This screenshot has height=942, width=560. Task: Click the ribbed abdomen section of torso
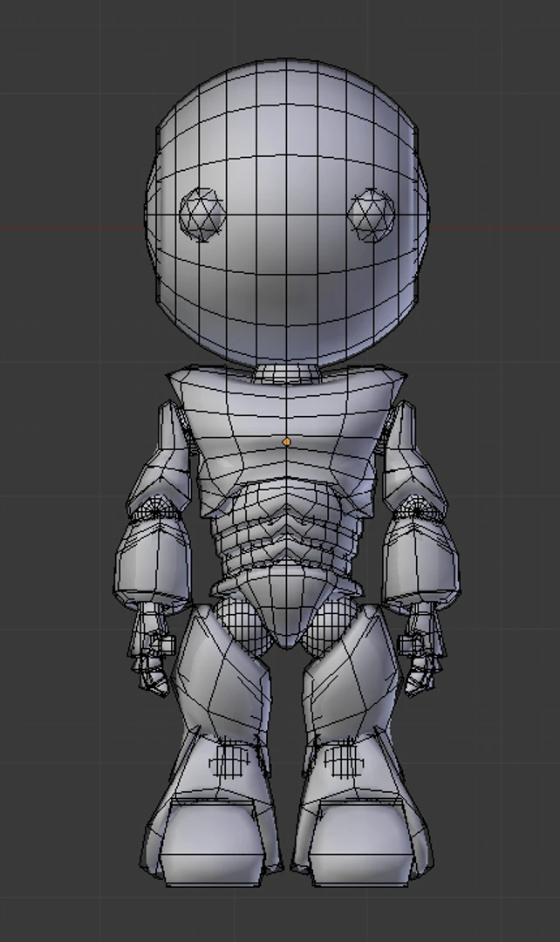click(287, 526)
